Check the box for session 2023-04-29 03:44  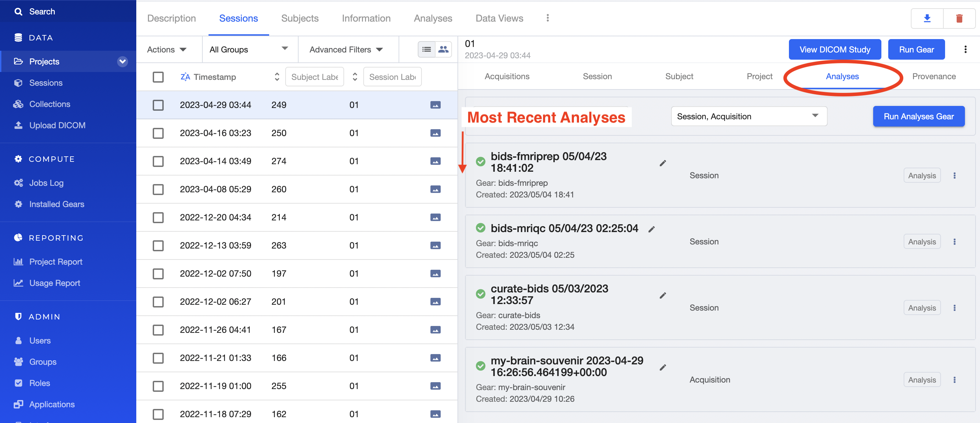tap(158, 105)
